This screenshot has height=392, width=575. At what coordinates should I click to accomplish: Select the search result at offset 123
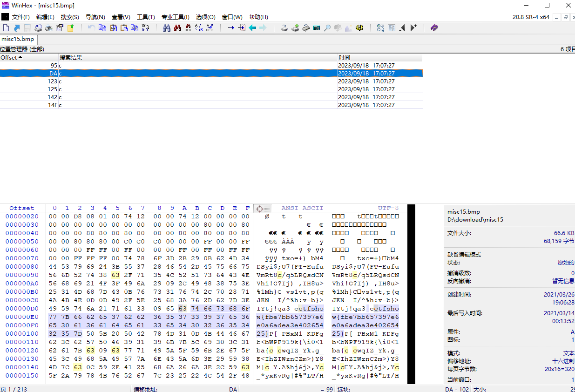211,81
